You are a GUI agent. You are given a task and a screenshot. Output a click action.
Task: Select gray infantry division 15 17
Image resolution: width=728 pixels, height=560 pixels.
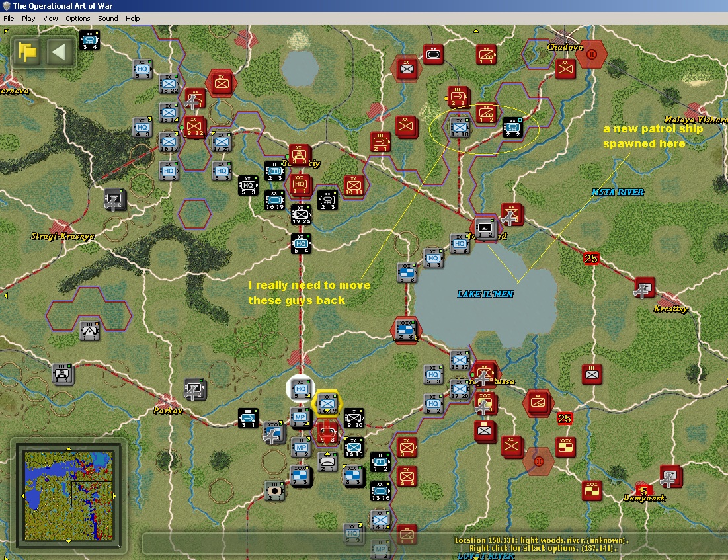point(460,360)
